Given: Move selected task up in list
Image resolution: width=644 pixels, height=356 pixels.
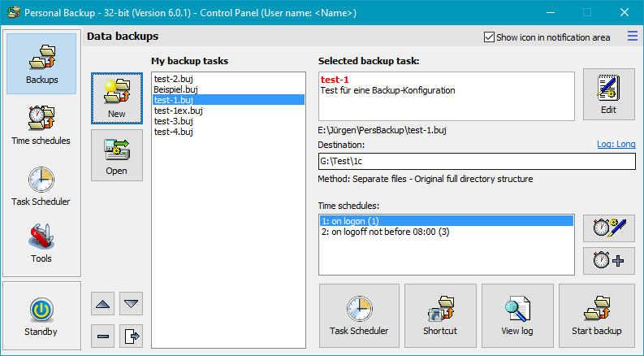Looking at the screenshot, I should point(102,304).
